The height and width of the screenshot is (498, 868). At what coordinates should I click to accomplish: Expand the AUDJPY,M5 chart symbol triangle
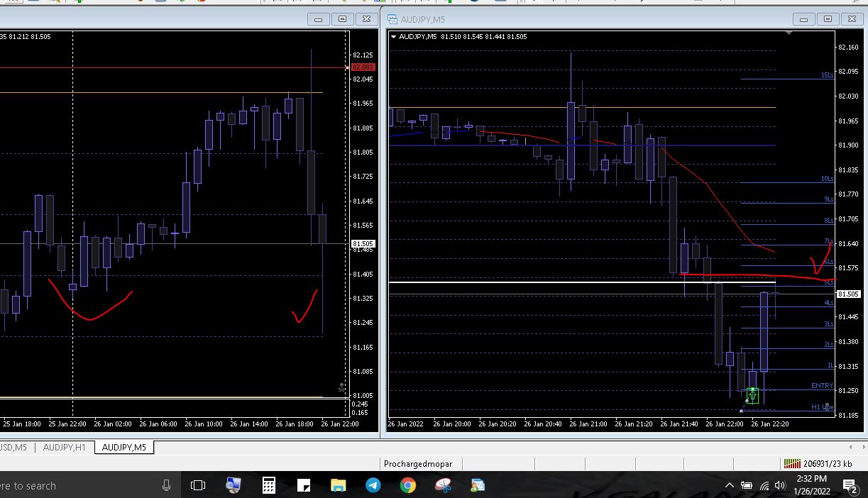click(x=394, y=37)
